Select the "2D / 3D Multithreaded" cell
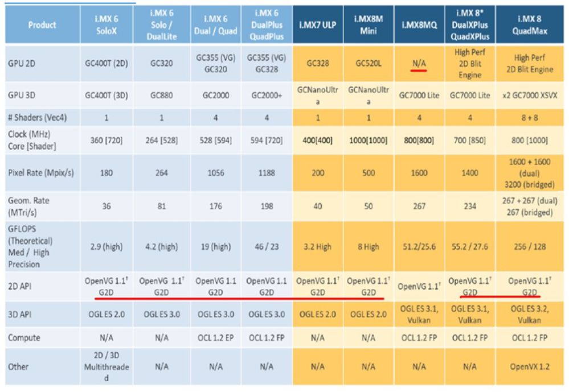Screen dimensions: 569x392 [107, 366]
